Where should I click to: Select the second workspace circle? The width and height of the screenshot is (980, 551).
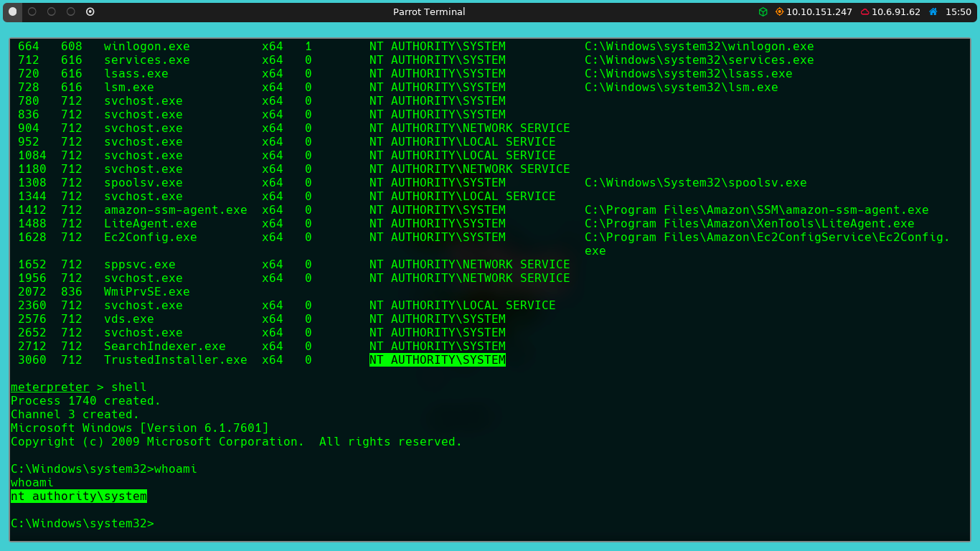tap(32, 11)
